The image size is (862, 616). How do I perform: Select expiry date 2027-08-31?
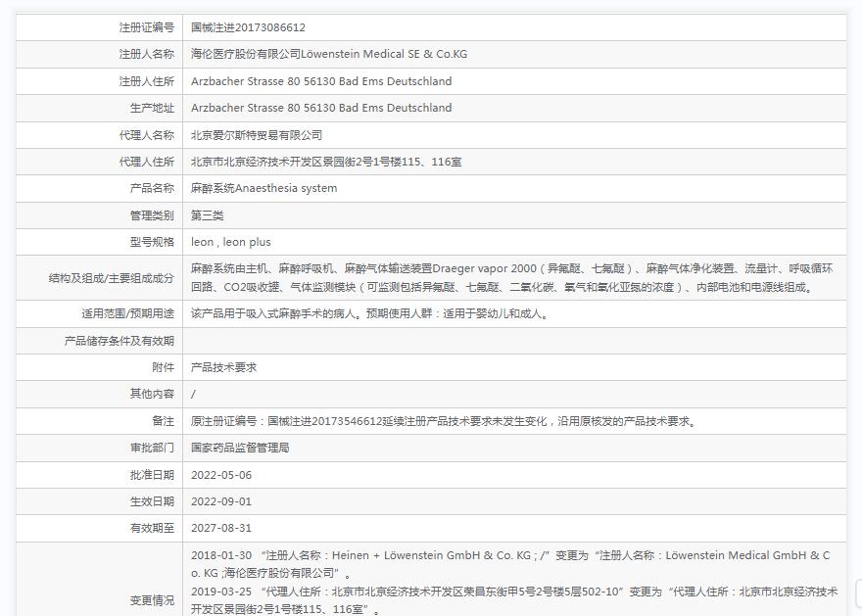point(221,528)
